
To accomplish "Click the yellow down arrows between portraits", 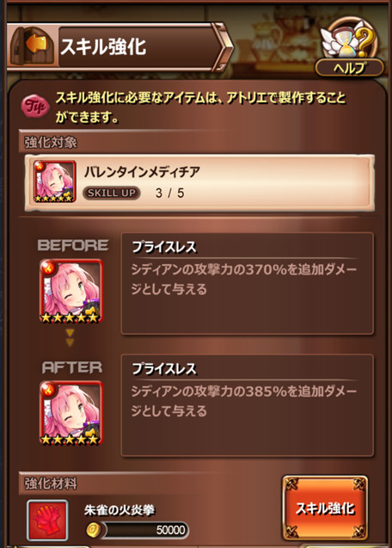I will point(70,337).
